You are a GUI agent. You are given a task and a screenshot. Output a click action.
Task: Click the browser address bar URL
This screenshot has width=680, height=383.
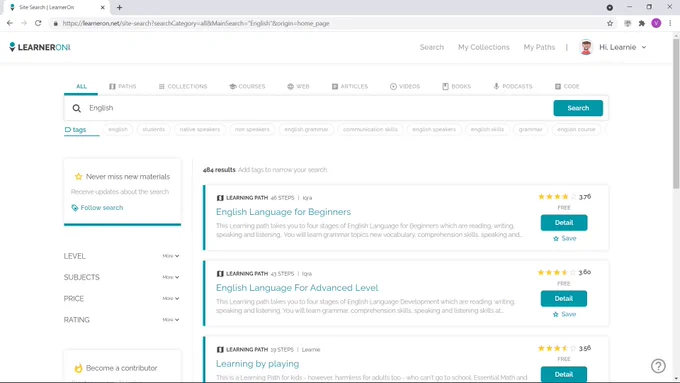196,23
